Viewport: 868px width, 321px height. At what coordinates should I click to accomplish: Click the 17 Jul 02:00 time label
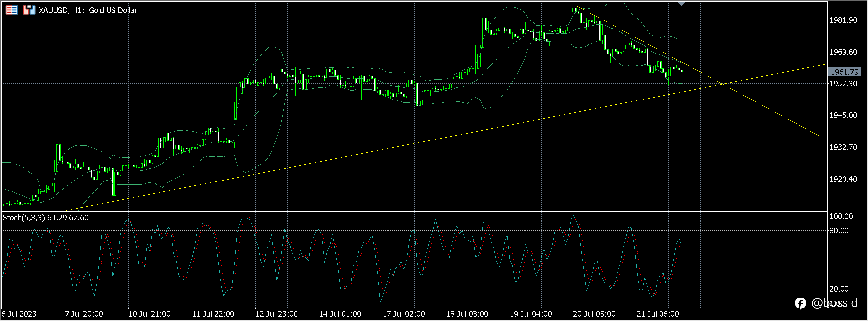point(404,314)
